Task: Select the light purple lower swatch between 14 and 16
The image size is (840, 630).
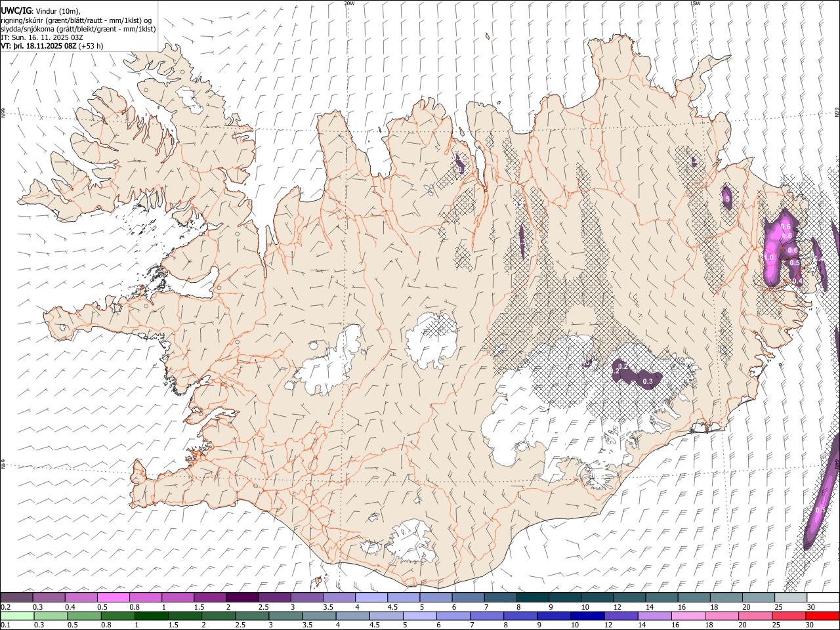Action: (654, 616)
